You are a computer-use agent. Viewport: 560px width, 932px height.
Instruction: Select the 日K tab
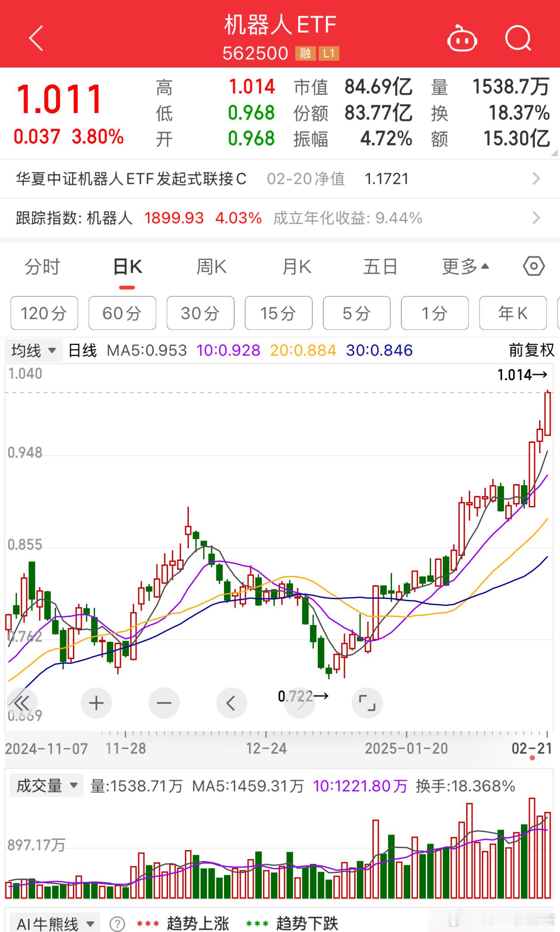[127, 267]
